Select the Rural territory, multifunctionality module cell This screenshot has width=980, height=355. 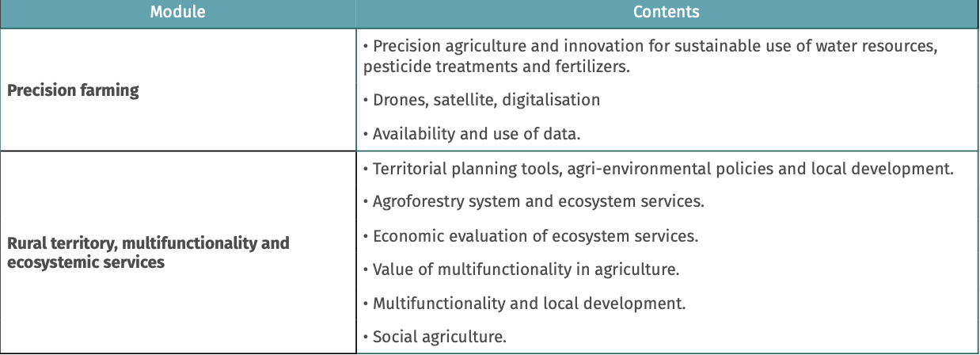tap(178, 252)
